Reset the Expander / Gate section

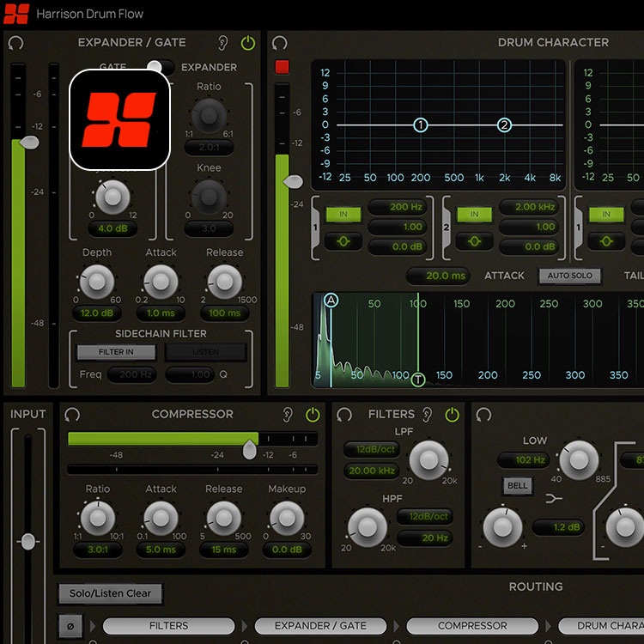[x=15, y=43]
